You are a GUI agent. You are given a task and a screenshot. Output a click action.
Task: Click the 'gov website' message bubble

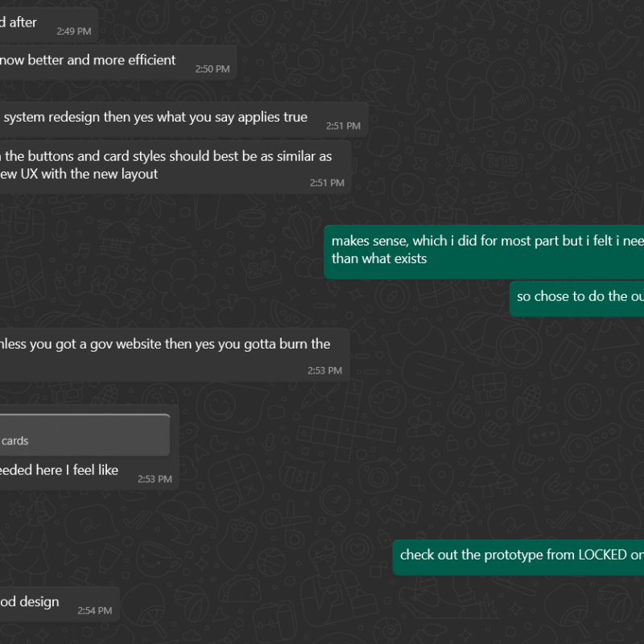(175, 355)
